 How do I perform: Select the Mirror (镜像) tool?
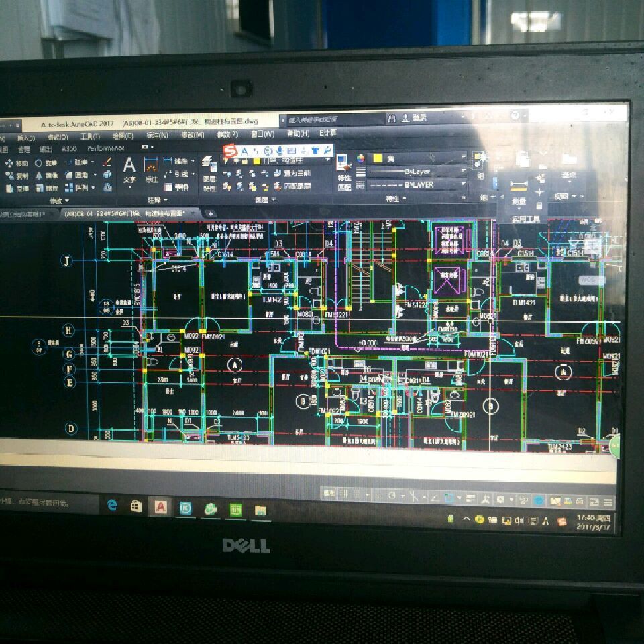pyautogui.click(x=46, y=176)
